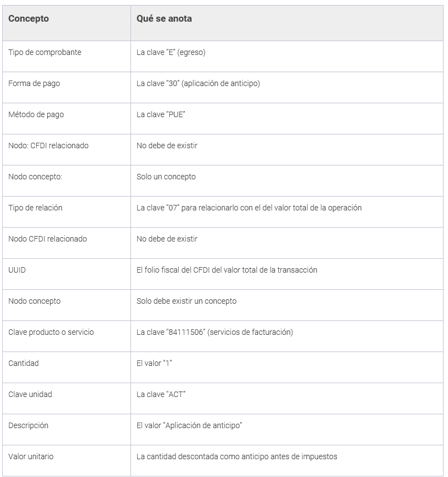Click the clave "07" description text

249,208
